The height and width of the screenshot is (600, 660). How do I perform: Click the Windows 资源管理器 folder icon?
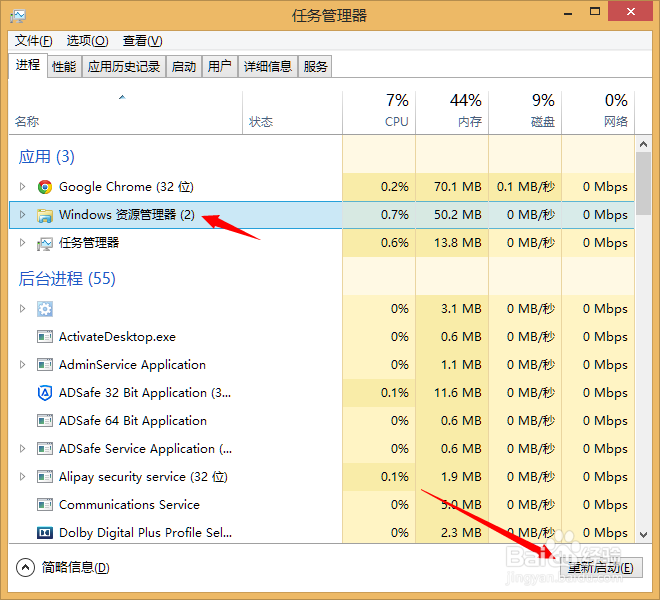pos(45,215)
